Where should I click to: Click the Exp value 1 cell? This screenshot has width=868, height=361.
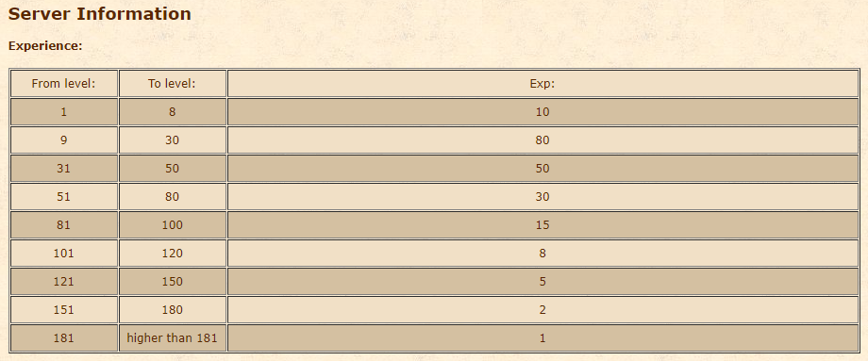[542, 337]
